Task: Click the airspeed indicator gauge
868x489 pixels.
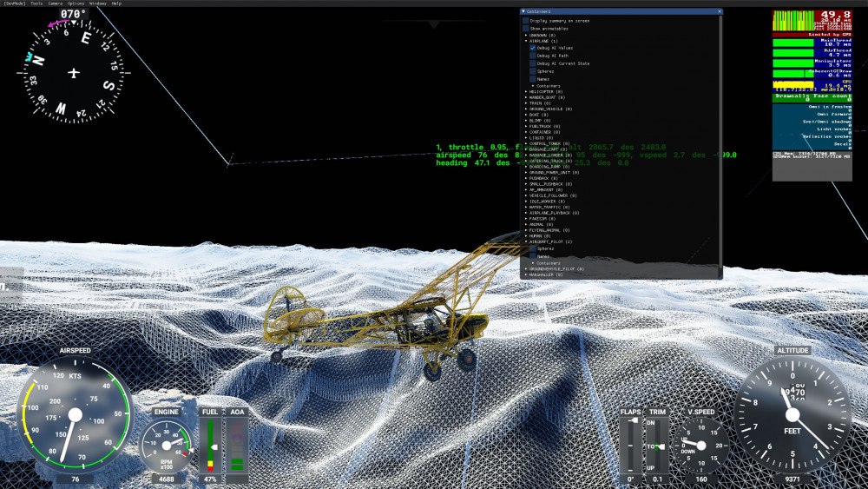Action: click(x=75, y=415)
